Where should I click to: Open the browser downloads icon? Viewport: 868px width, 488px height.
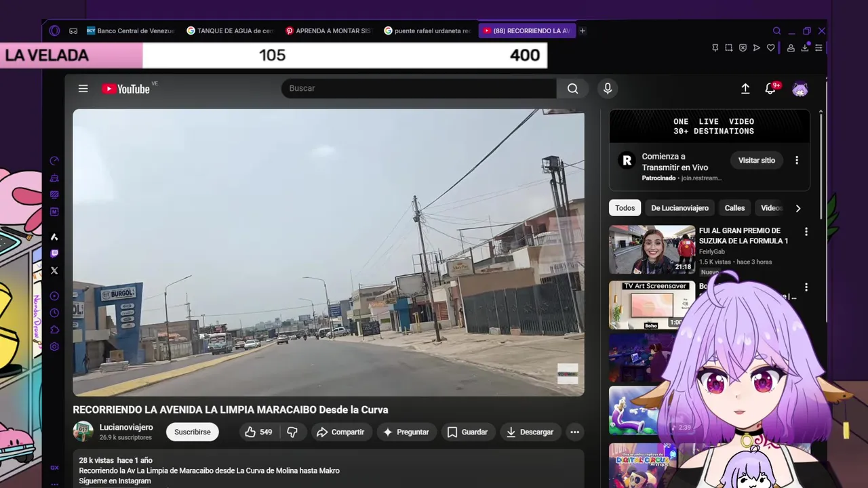[805, 47]
